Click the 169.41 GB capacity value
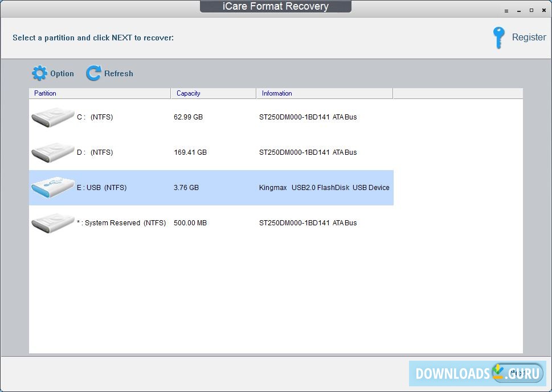The height and width of the screenshot is (392, 552). pyautogui.click(x=190, y=152)
